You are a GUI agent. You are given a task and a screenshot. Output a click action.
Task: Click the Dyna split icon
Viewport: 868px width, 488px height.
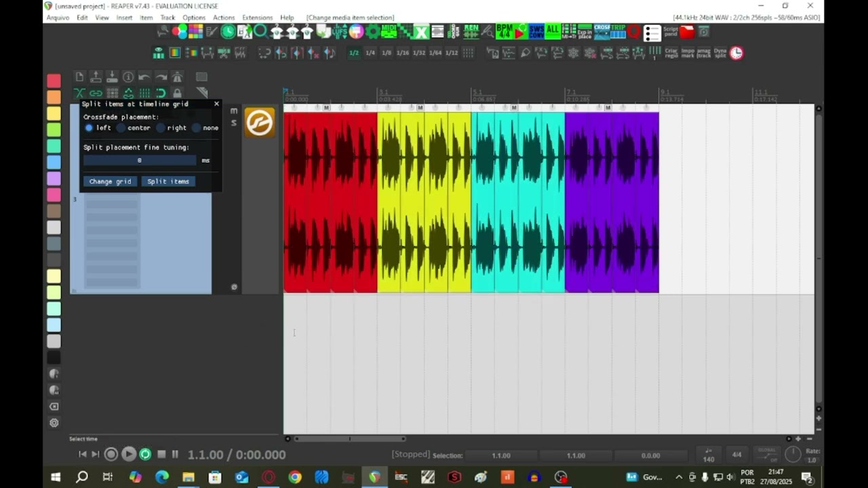720,52
